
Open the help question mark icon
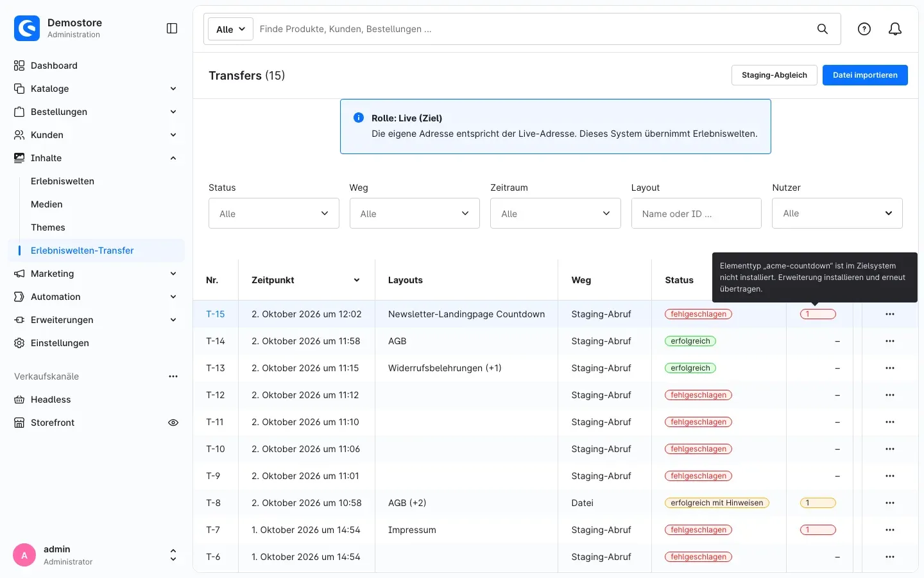(x=864, y=29)
